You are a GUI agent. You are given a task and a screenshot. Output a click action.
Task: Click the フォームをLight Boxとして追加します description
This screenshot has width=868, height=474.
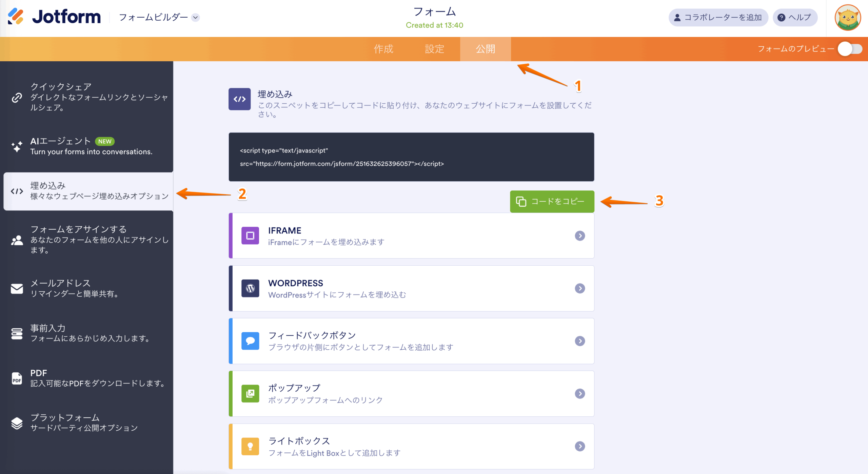tap(334, 453)
